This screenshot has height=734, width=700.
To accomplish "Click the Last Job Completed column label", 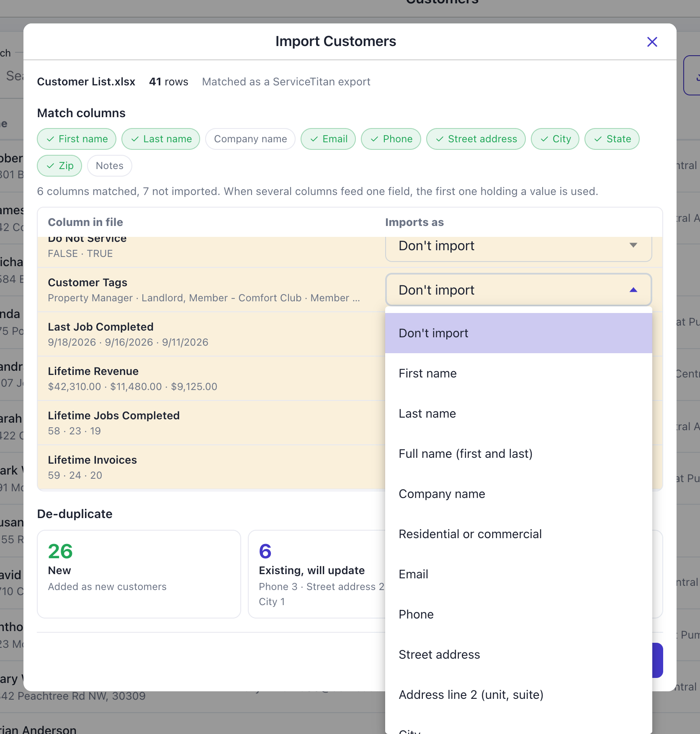I will coord(100,327).
